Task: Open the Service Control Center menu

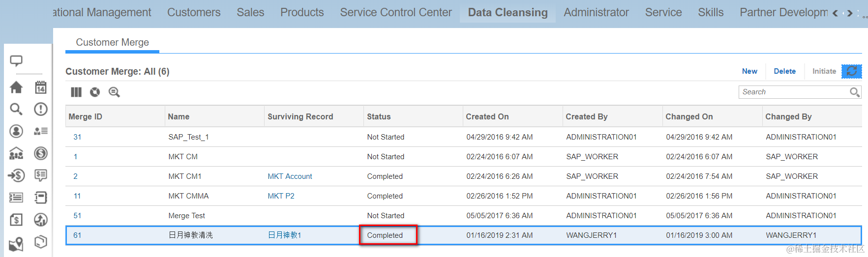Action: click(x=395, y=12)
